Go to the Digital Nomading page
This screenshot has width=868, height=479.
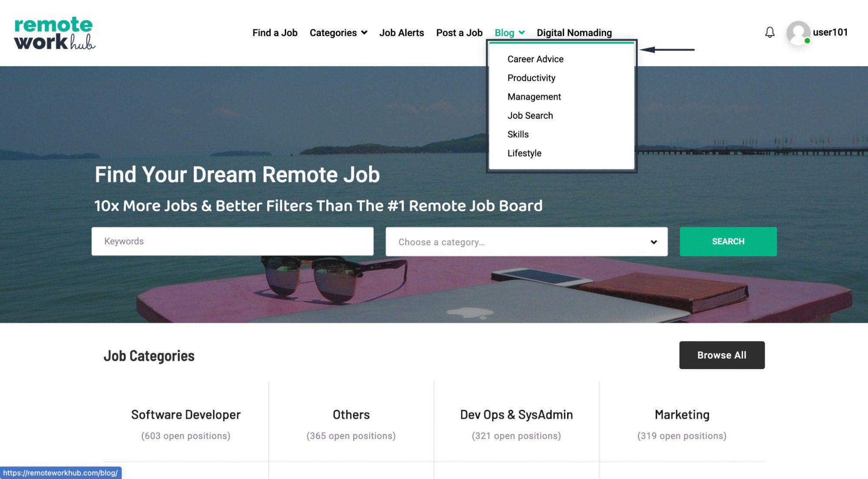coord(574,33)
